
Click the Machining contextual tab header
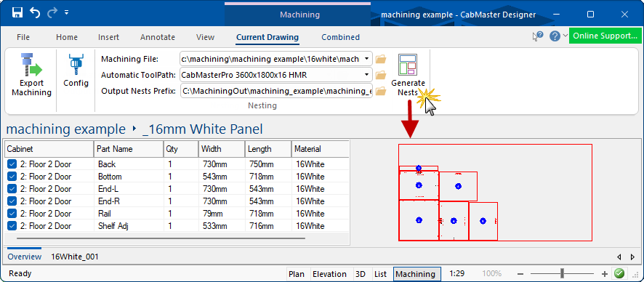pos(299,15)
